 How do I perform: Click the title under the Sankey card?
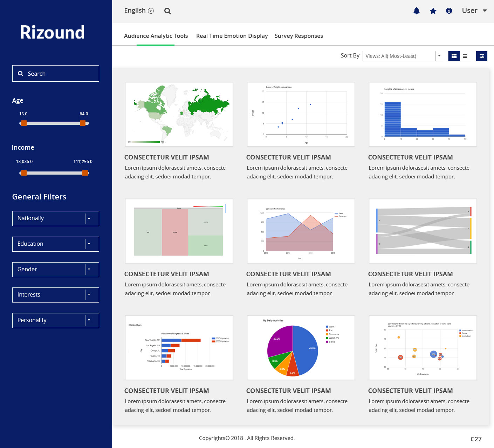(x=410, y=274)
